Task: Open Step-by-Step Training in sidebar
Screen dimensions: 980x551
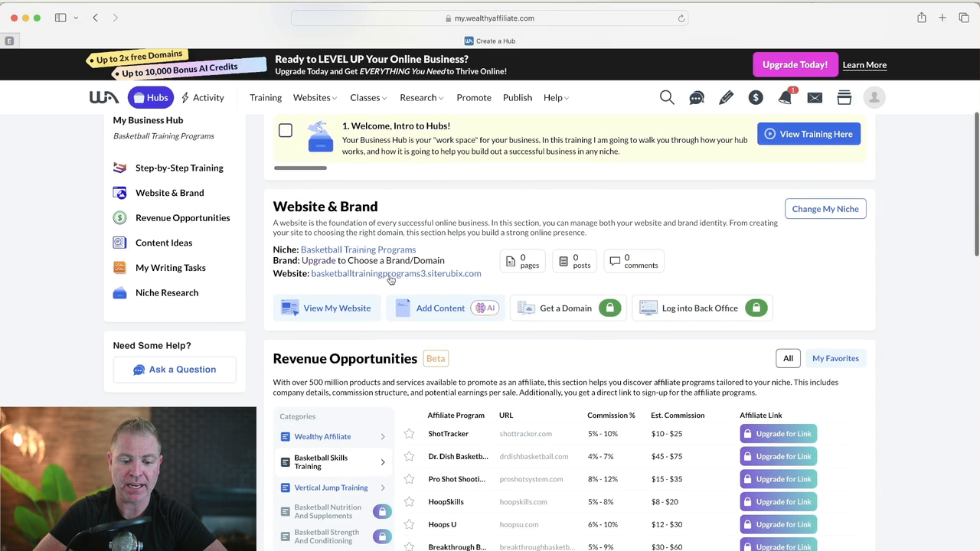Action: point(179,168)
